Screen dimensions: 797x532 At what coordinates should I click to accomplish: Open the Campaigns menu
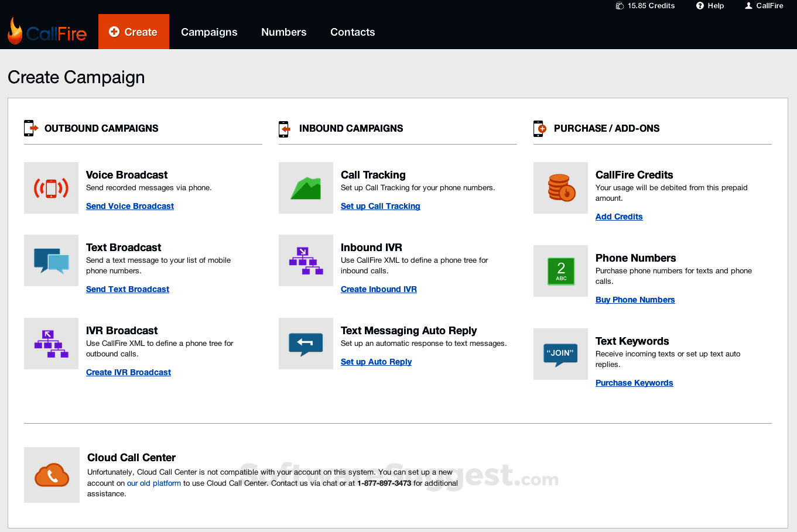pos(209,32)
